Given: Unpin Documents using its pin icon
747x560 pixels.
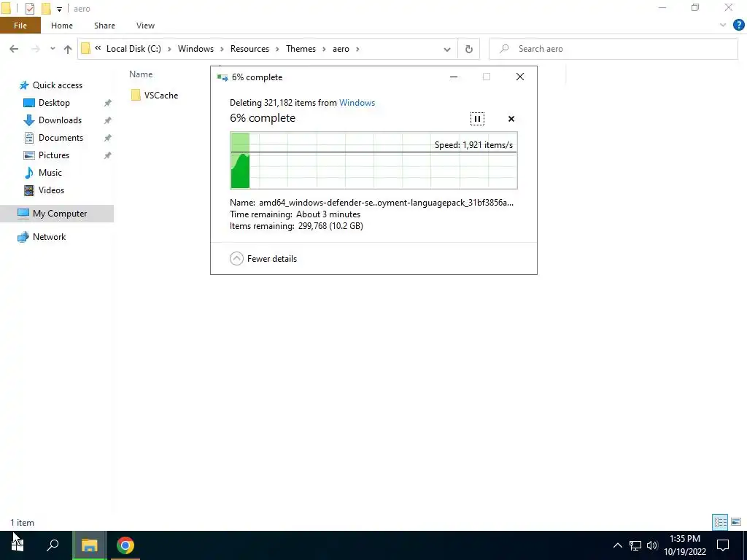Looking at the screenshot, I should point(108,138).
